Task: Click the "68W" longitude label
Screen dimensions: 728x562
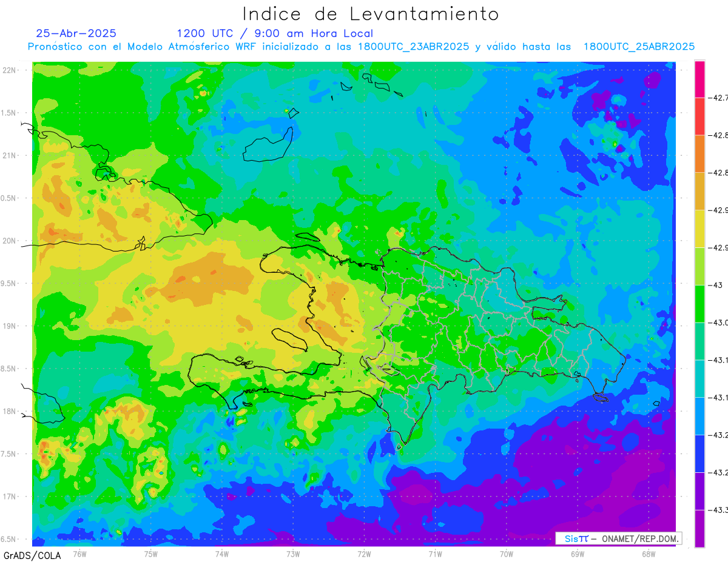Action: 649,554
